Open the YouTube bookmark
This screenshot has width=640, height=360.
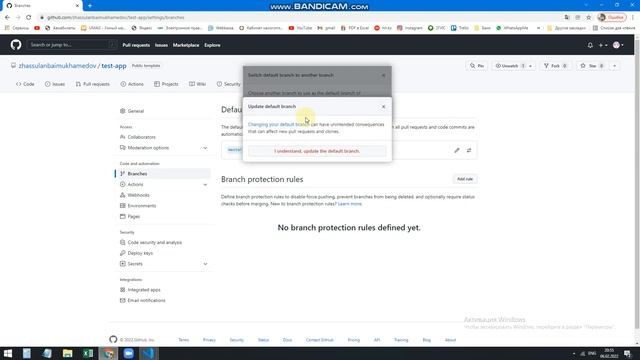pyautogui.click(x=300, y=28)
